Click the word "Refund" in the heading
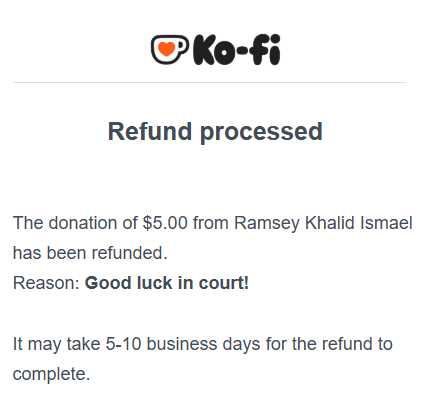 tap(150, 131)
